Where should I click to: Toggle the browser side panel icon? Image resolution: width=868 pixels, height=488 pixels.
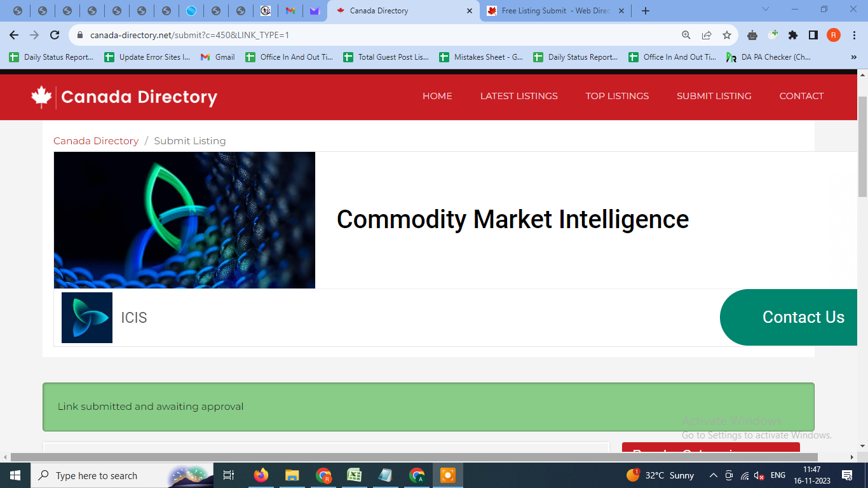[813, 35]
